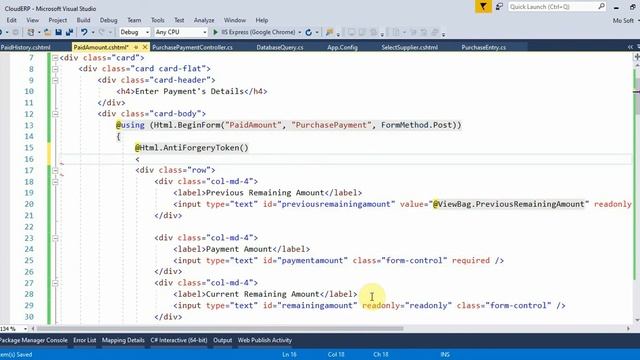Viewport: 640px width, 360px height.
Task: Click the horizontal scrollbar thumb of the editor
Action: (x=220, y=328)
